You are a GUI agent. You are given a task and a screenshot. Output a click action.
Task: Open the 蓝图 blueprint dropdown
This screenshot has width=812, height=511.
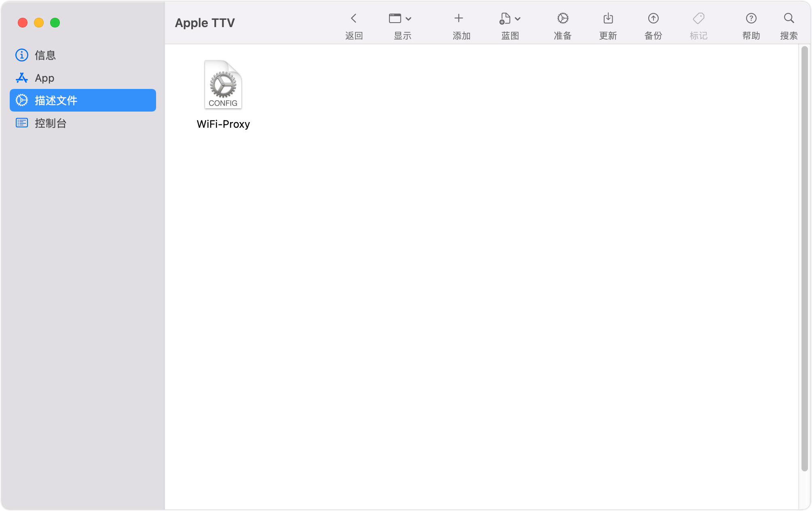point(510,19)
